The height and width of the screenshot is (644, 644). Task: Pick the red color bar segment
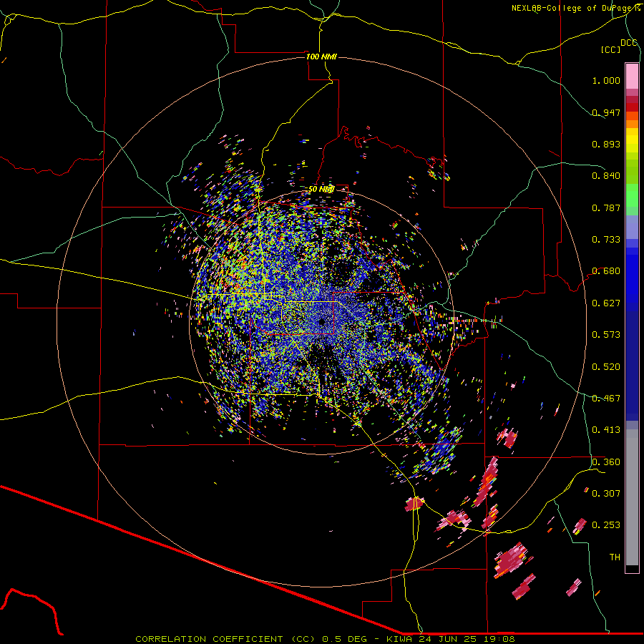click(x=632, y=107)
